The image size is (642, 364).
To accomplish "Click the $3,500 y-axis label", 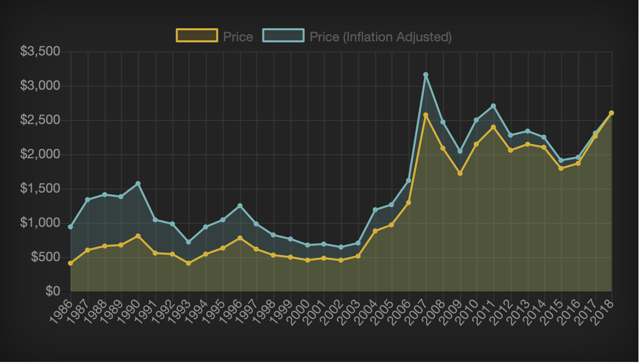I will [40, 52].
